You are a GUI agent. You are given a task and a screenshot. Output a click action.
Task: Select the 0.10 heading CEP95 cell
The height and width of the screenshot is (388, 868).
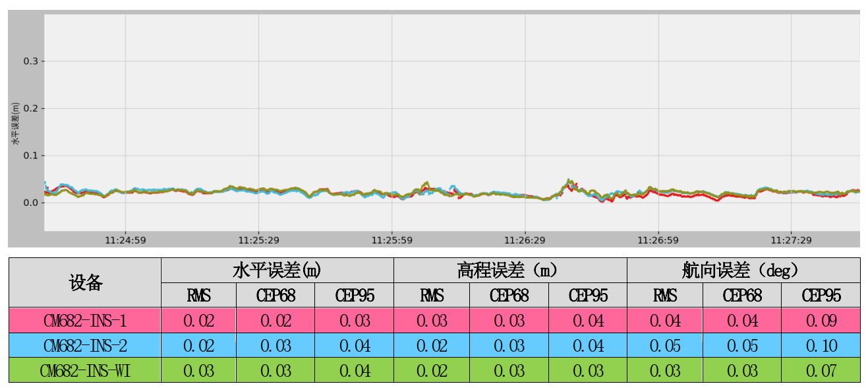[821, 346]
